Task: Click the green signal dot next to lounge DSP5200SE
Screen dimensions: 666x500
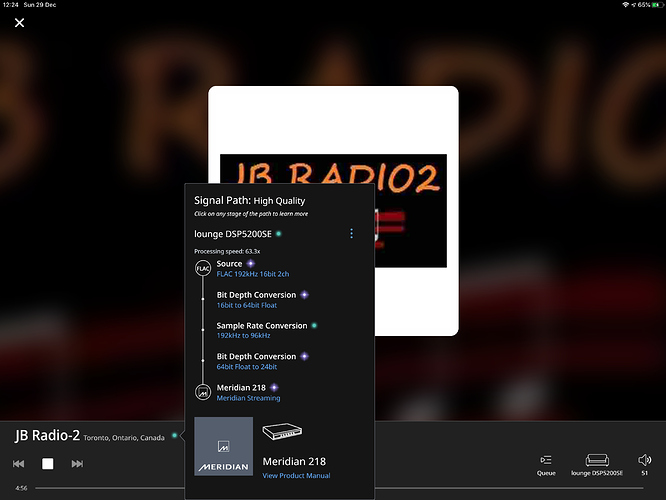Action: point(279,234)
